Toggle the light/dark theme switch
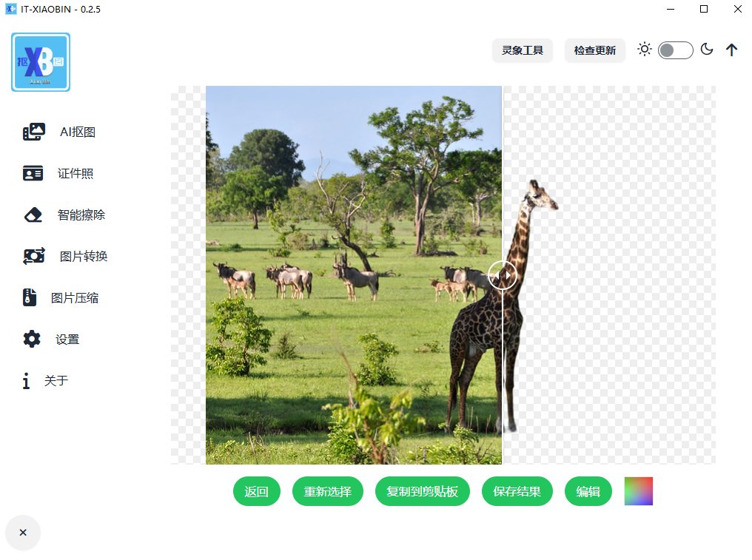 (x=675, y=50)
